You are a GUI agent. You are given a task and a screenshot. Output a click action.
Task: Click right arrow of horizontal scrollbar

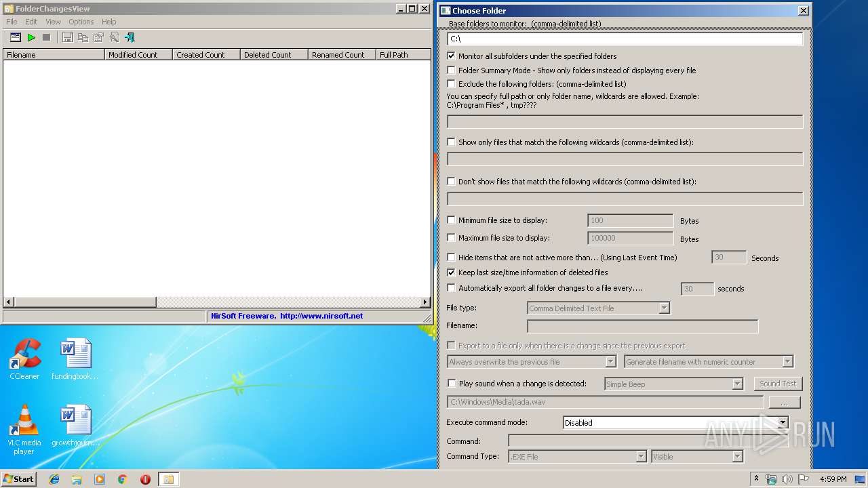click(x=425, y=302)
